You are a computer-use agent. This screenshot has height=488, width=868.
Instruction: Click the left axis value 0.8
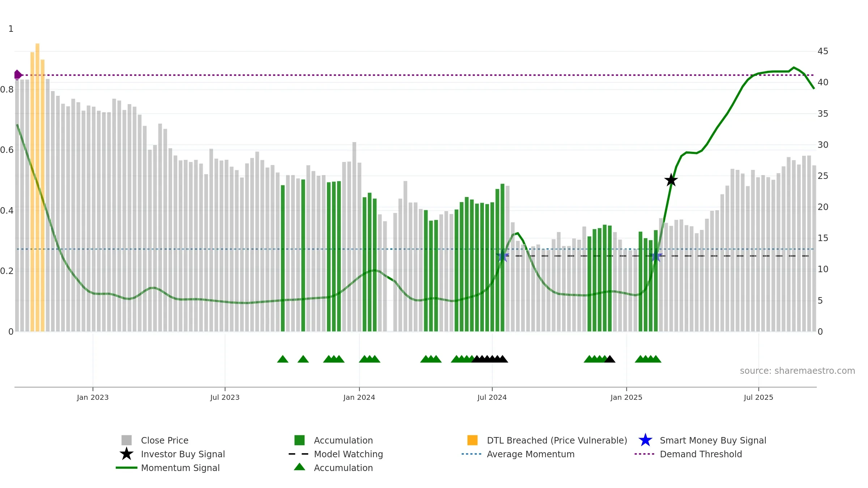coord(7,90)
